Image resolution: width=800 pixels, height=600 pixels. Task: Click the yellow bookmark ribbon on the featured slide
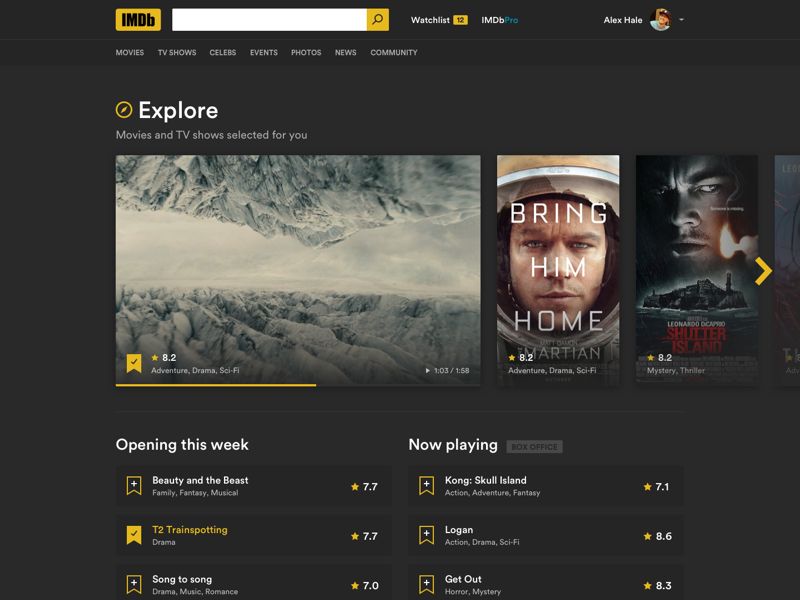(134, 361)
